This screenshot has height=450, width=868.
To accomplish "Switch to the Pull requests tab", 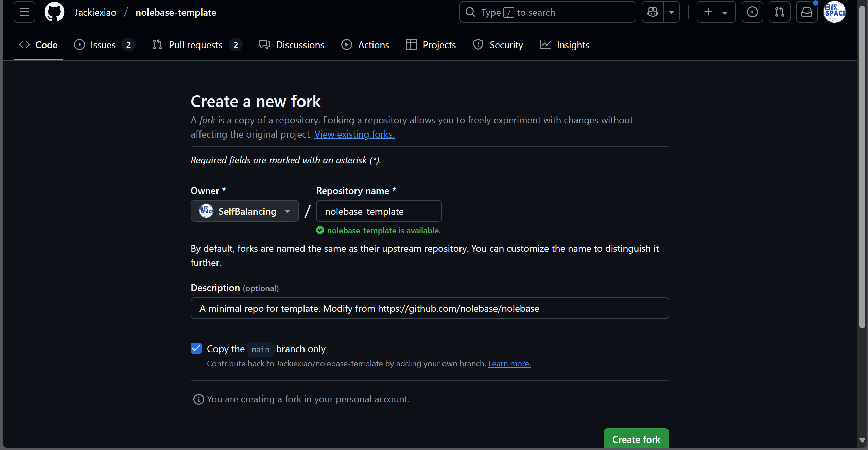I will [197, 45].
